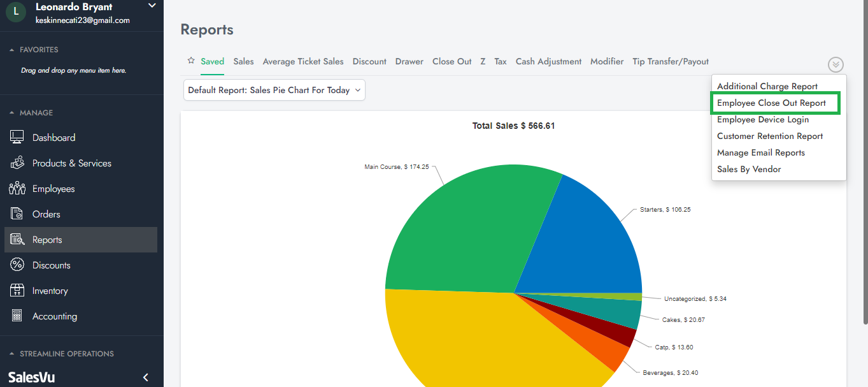Select Employee Close Out Report
Screen dimensions: 868x387
[x=771, y=103]
